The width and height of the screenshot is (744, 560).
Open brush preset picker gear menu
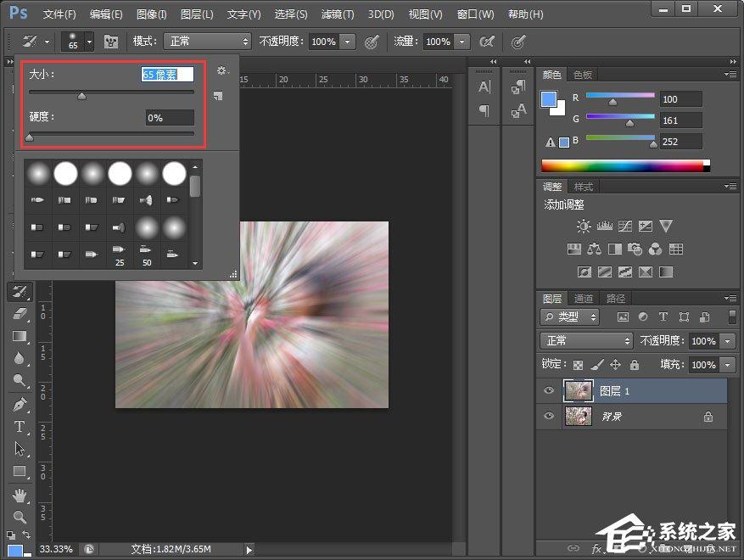coord(221,71)
